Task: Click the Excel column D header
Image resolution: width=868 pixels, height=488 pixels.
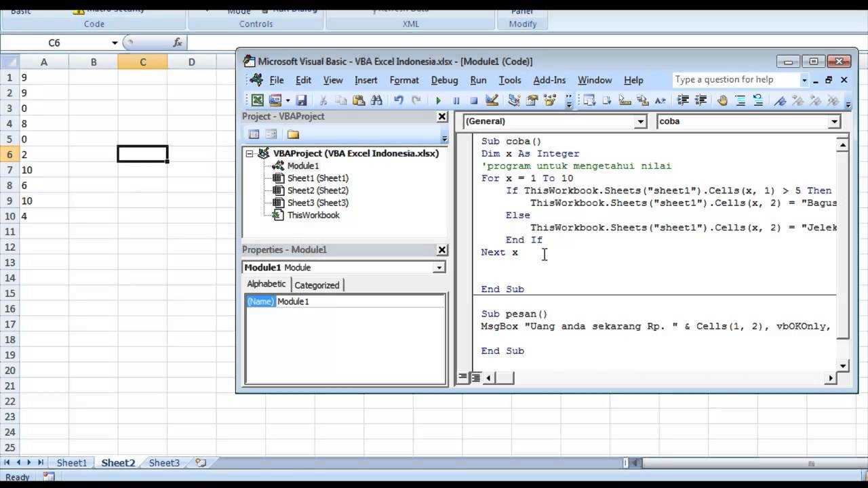Action: coord(192,62)
